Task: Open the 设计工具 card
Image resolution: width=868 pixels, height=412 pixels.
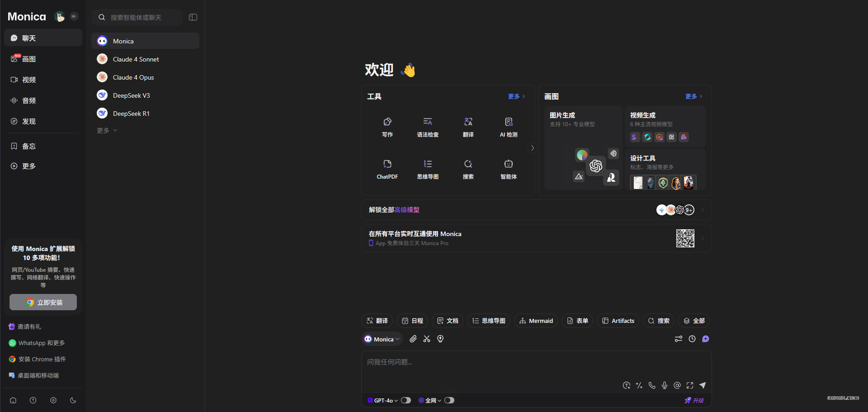Action: [665, 170]
